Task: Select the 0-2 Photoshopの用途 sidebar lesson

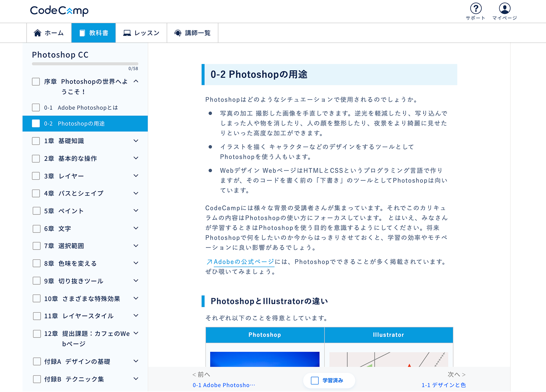Action: (85, 123)
